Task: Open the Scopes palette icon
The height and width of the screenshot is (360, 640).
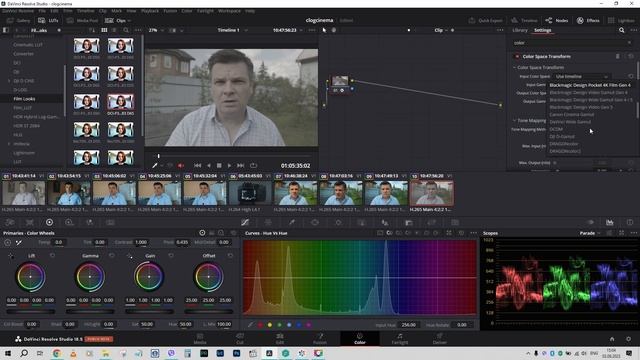Action: point(609,222)
